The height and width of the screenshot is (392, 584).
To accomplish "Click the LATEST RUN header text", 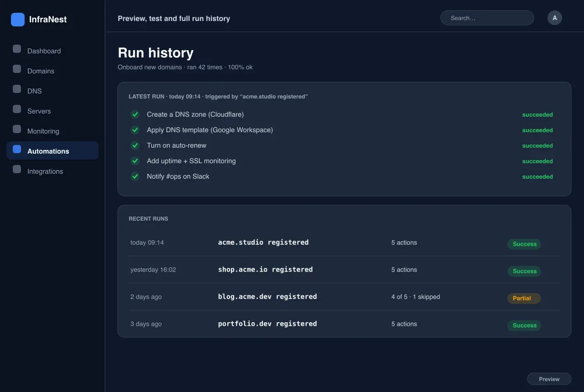I will pyautogui.click(x=218, y=97).
